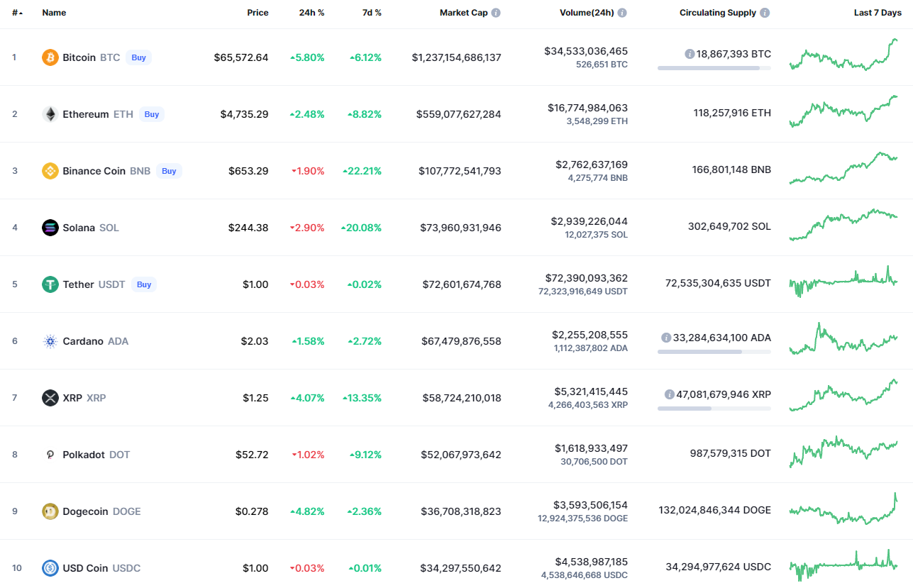The image size is (913, 588).
Task: Click the Buy button next to Tether
Action: pyautogui.click(x=144, y=284)
